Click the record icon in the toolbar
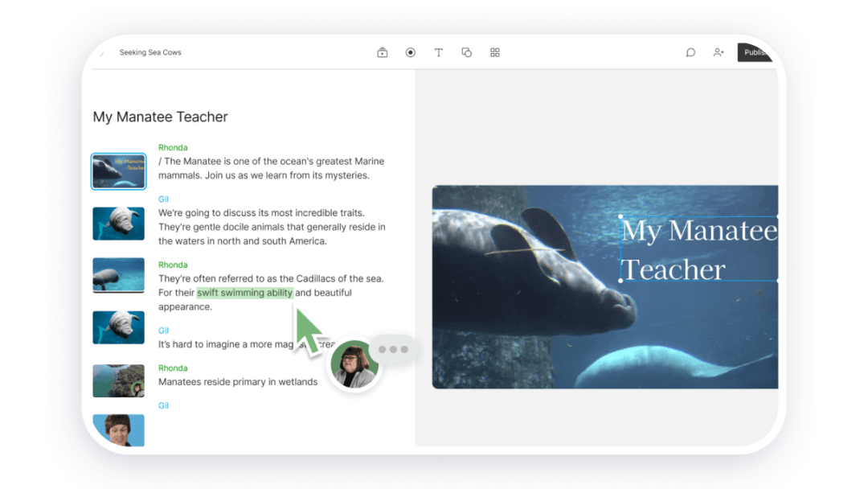The height and width of the screenshot is (489, 868). click(x=411, y=52)
